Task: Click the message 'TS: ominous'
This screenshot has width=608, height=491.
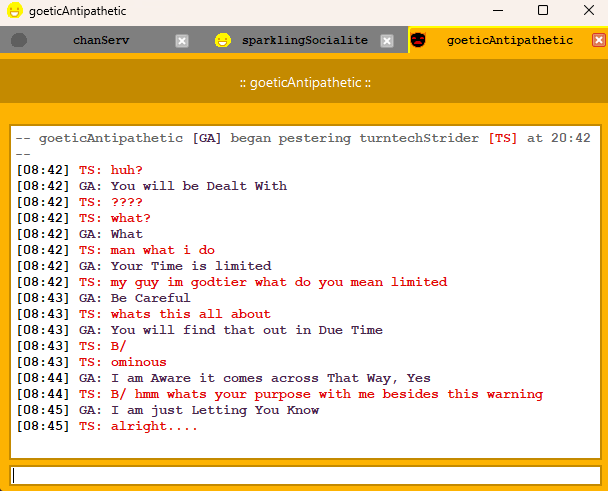Action: coord(123,362)
